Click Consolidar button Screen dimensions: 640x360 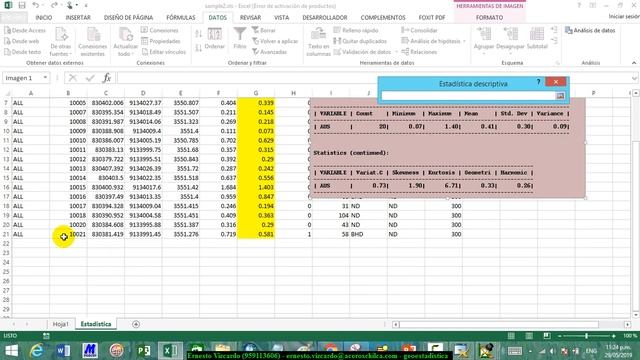[x=419, y=30]
